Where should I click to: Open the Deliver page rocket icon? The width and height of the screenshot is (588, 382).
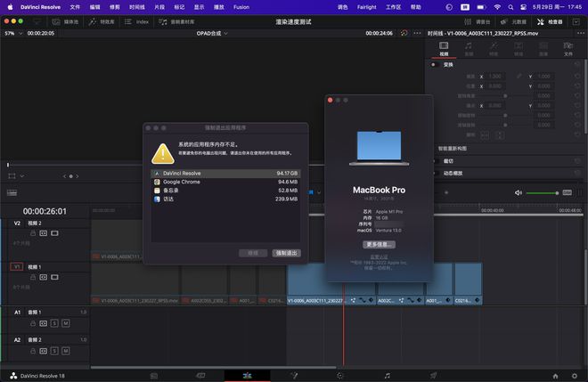pos(433,376)
